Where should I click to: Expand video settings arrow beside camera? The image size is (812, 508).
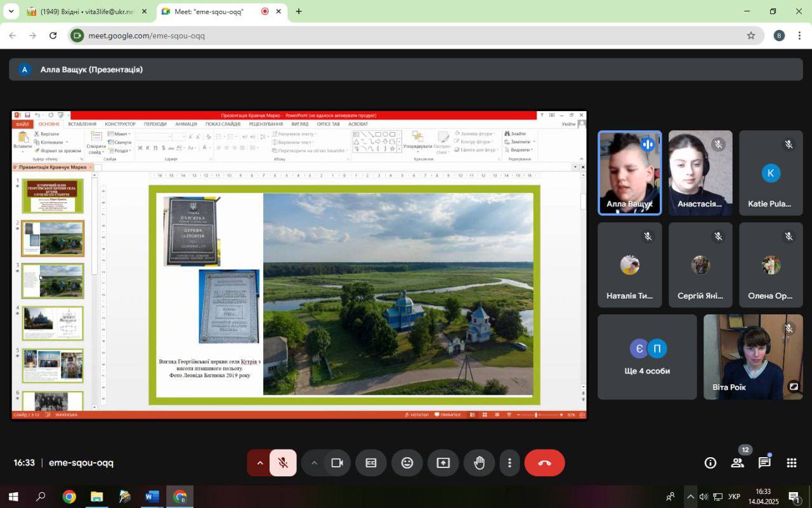tap(313, 463)
